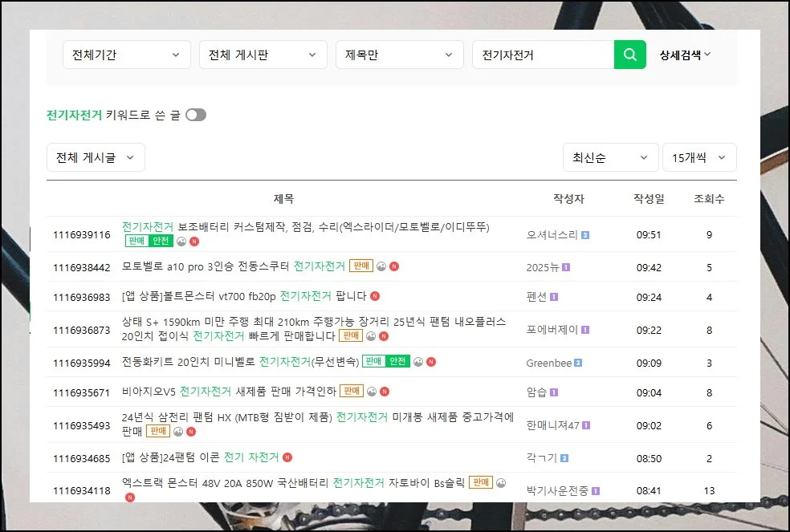This screenshot has height=532, width=790.
Task: Toggle the 전기자전거 keyword posts switch
Action: click(196, 115)
